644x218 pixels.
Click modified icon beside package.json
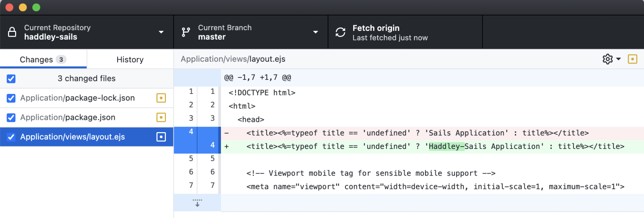[161, 117]
